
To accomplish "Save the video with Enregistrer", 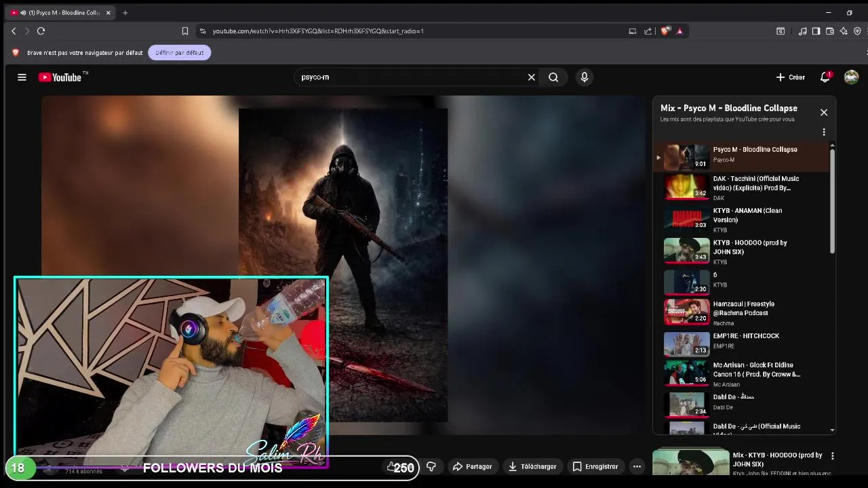I will point(595,466).
